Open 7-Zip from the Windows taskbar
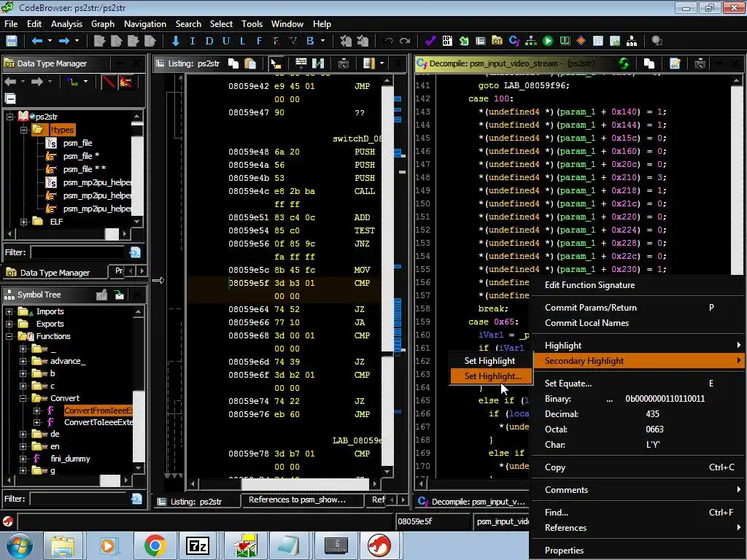The width and height of the screenshot is (747, 560). coord(198,545)
